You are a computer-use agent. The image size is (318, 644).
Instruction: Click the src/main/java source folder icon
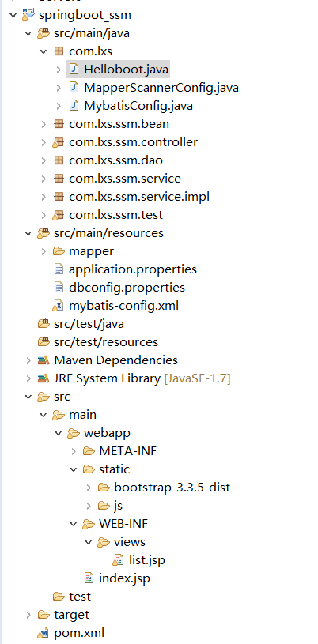coord(44,33)
